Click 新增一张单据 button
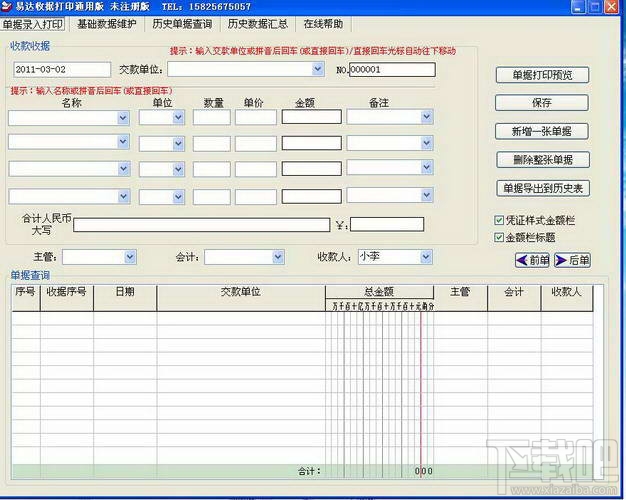 tap(541, 131)
